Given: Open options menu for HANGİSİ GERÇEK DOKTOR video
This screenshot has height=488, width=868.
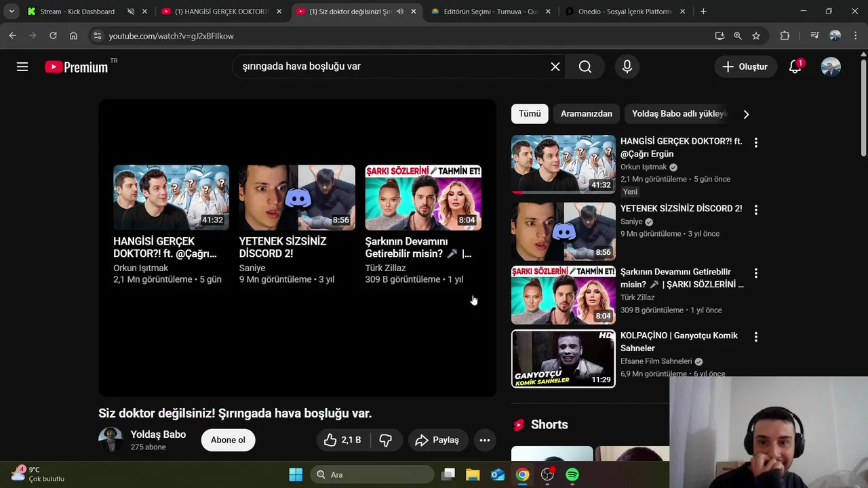Looking at the screenshot, I should pos(755,142).
